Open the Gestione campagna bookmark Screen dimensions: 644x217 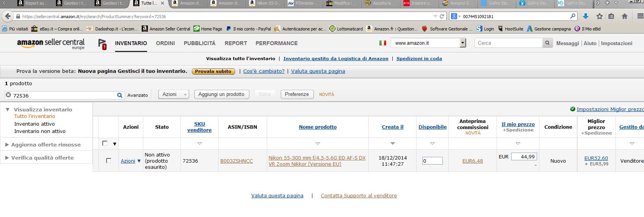[549, 29]
